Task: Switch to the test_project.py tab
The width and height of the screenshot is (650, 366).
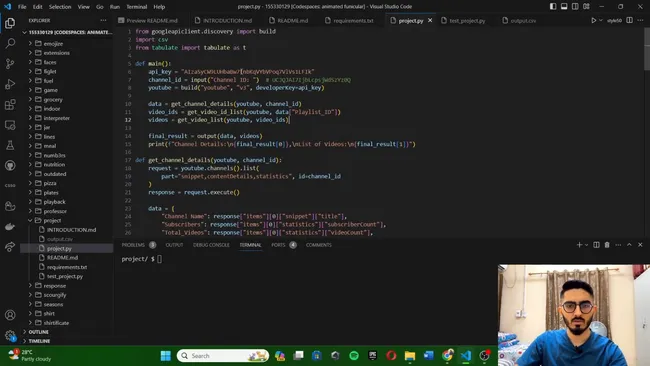Action: [467, 20]
